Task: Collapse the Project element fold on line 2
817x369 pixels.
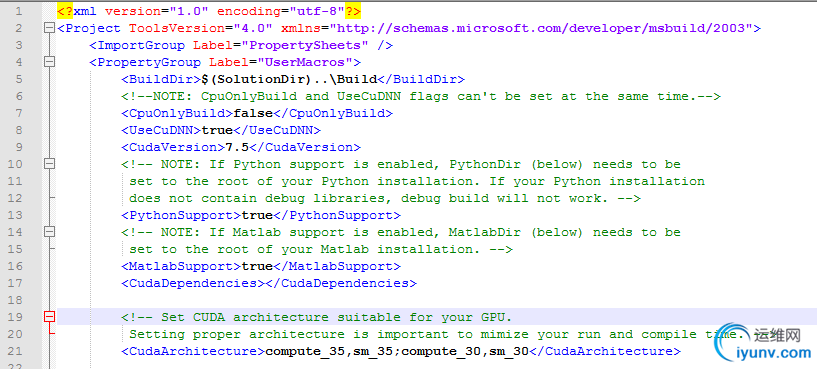Action: click(x=49, y=28)
